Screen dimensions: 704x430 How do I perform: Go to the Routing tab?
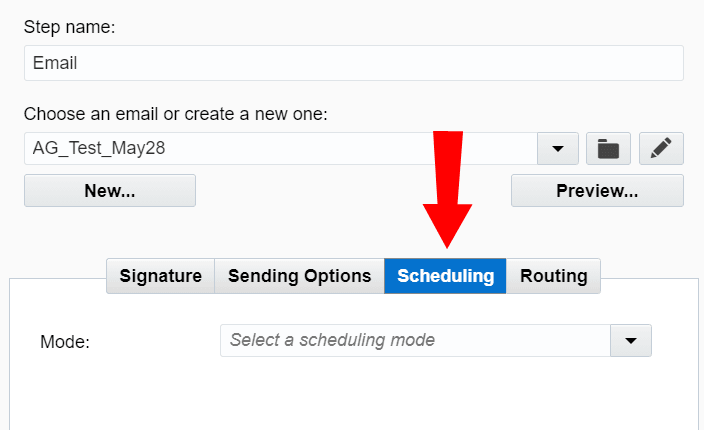click(554, 276)
